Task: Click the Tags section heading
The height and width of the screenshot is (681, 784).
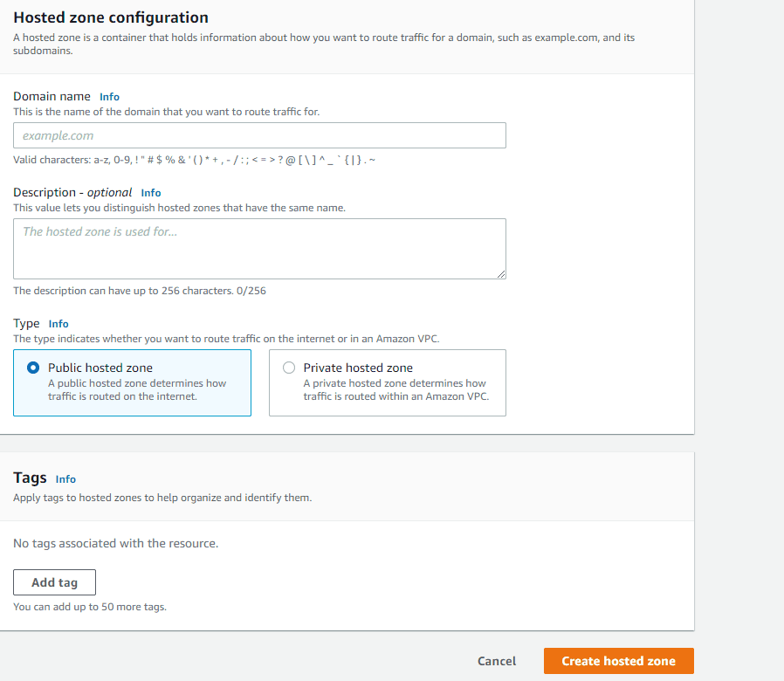Action: [x=30, y=478]
